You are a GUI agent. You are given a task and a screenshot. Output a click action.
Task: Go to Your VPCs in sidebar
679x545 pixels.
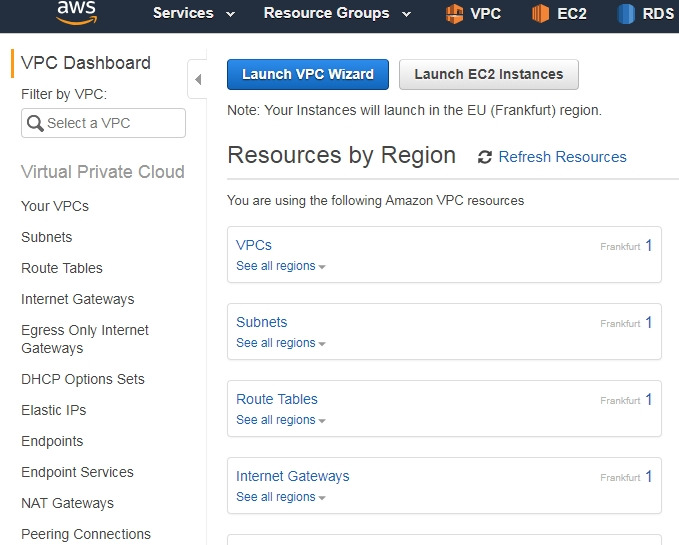[x=55, y=206]
